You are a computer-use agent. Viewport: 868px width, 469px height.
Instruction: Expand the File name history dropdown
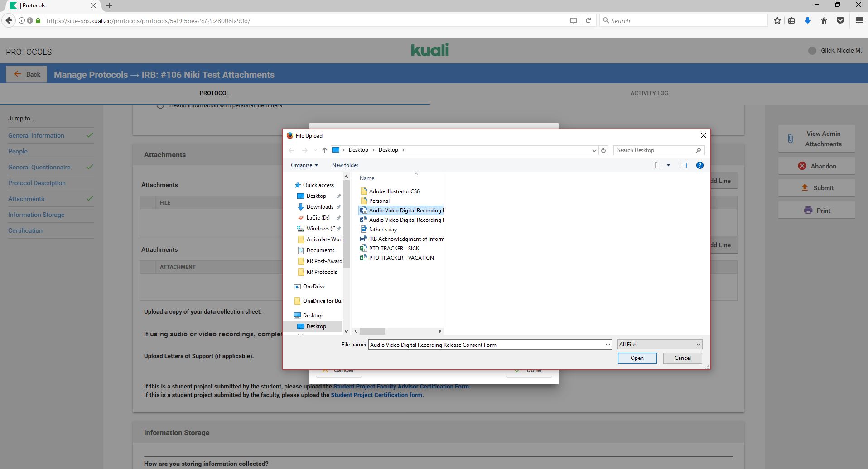(x=608, y=345)
